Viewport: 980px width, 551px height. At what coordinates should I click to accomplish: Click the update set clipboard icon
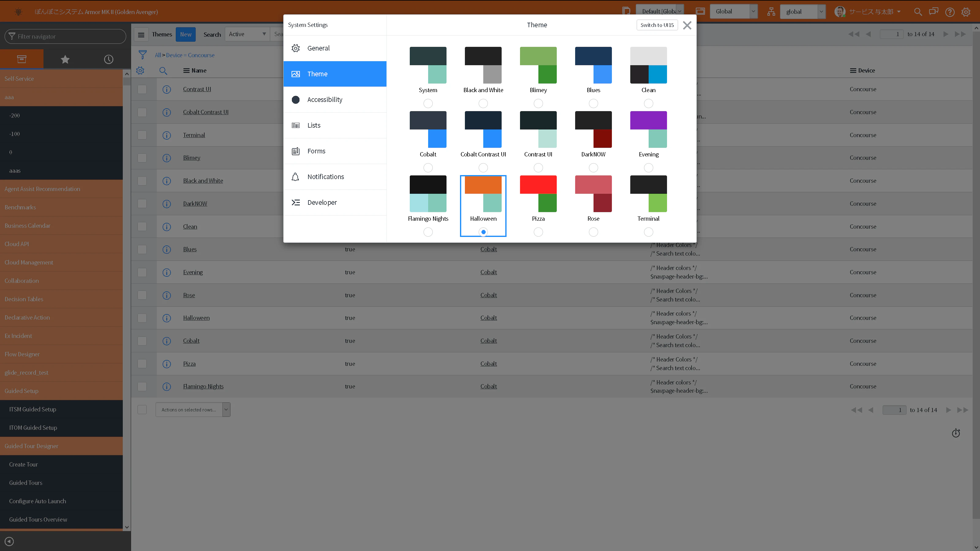point(626,11)
